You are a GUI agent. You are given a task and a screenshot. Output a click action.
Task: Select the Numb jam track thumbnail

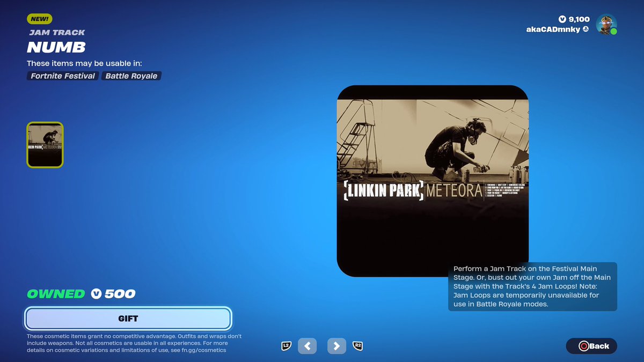pos(45,145)
